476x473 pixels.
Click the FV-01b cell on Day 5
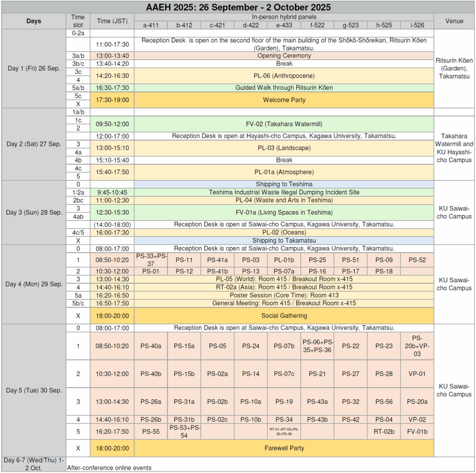click(x=417, y=432)
